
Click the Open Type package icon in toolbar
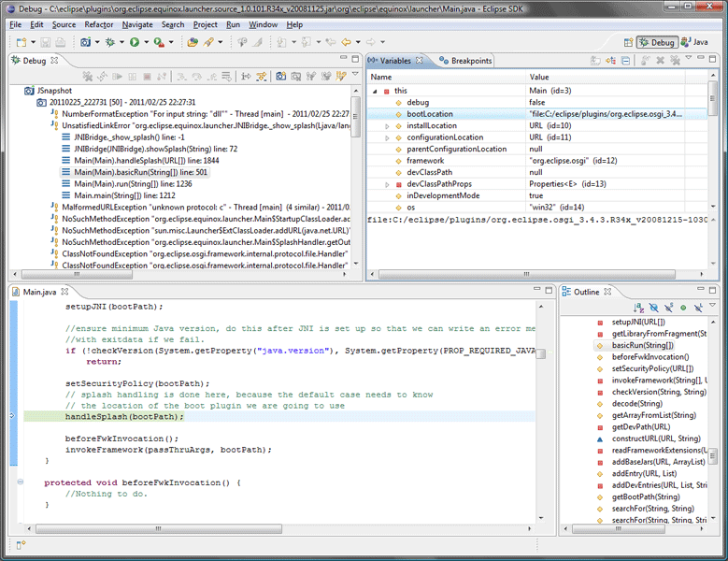click(x=193, y=42)
